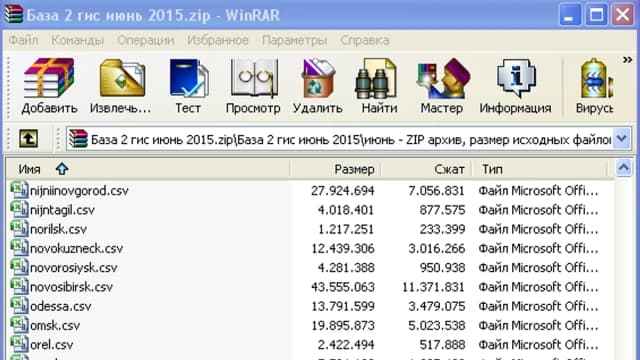Open the Параметры menu

point(294,40)
